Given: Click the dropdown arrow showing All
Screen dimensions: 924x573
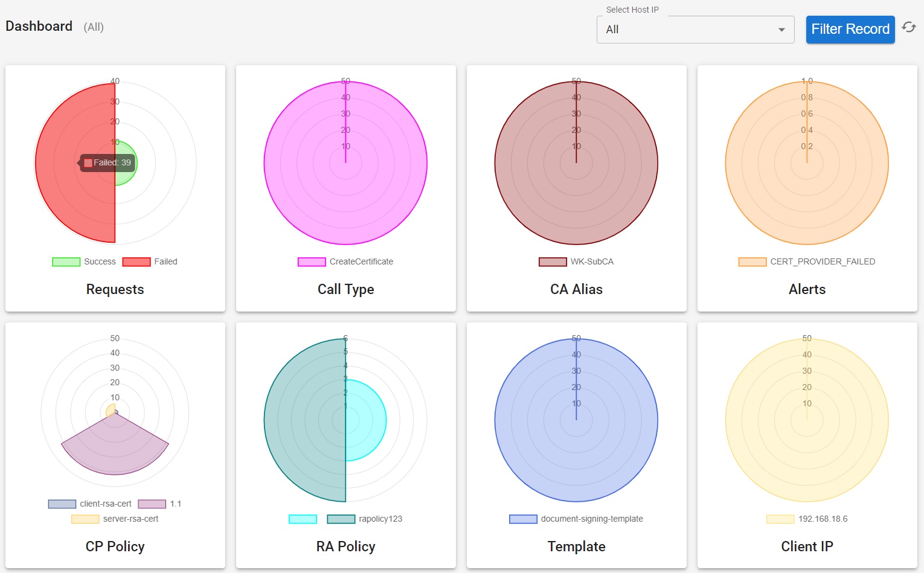Looking at the screenshot, I should click(x=781, y=29).
